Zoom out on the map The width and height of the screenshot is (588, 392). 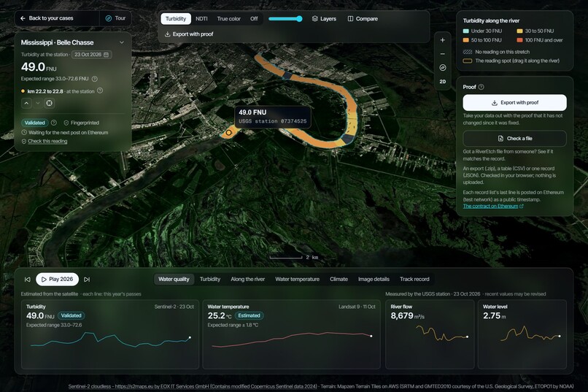click(x=443, y=54)
